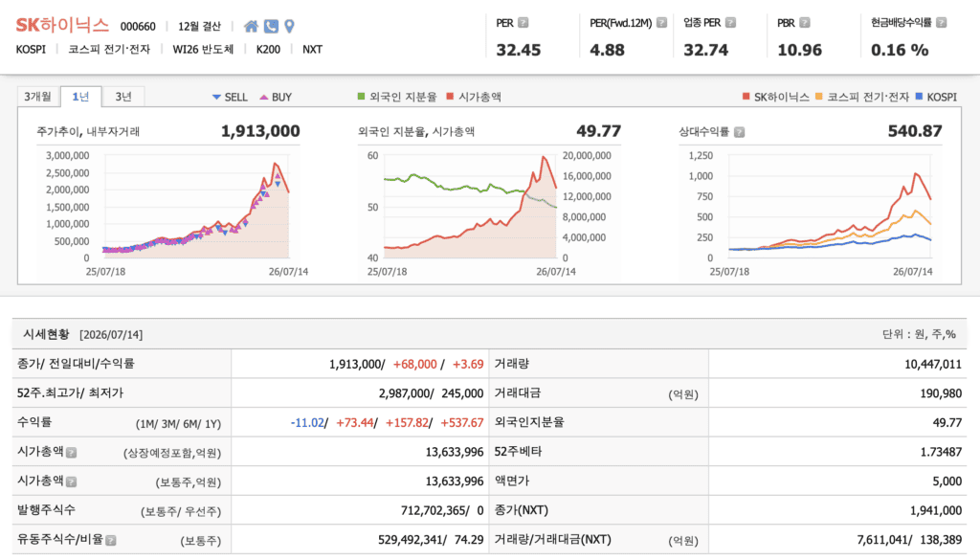Switch chart period to 3개월 tab

[37, 97]
